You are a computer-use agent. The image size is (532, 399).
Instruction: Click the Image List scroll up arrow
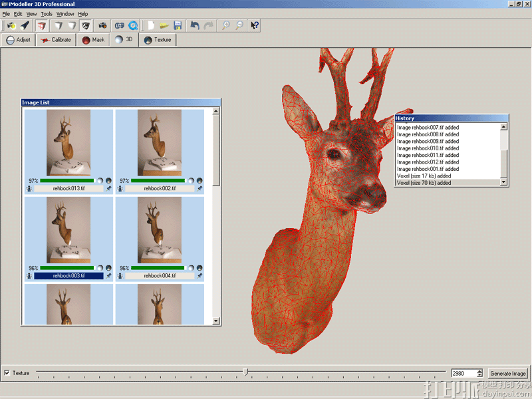point(216,111)
